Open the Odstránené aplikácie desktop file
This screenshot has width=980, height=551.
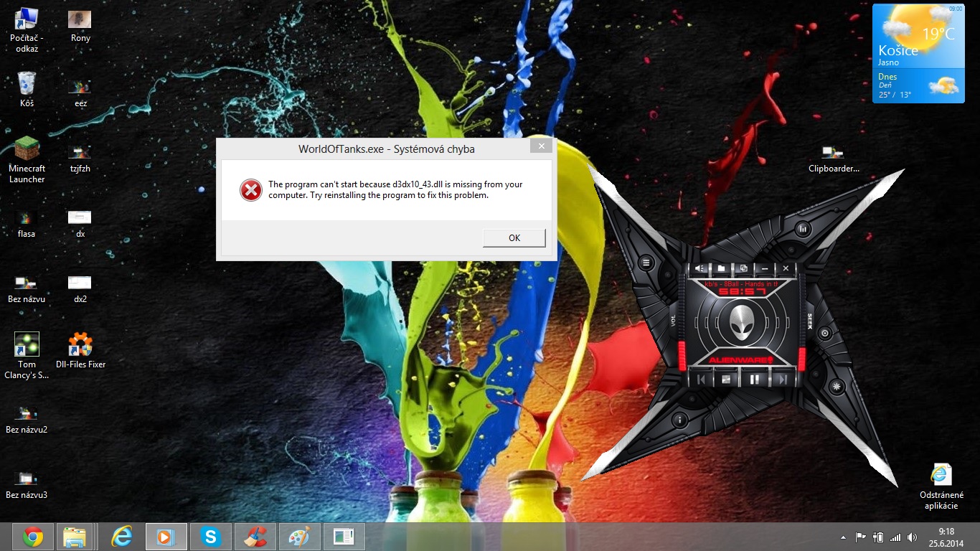coord(941,487)
